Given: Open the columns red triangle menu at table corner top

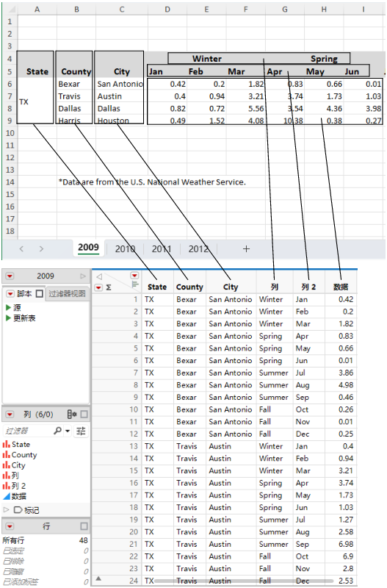Looking at the screenshot, I should pos(134,276).
